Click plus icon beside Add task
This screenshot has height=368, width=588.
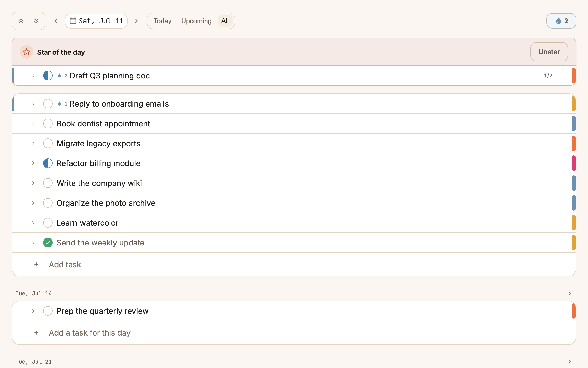pos(36,264)
